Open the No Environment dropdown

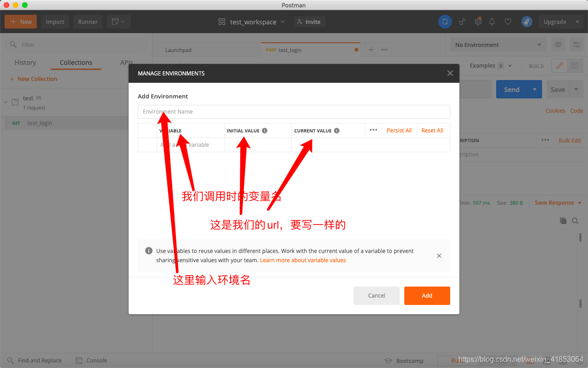click(x=498, y=45)
